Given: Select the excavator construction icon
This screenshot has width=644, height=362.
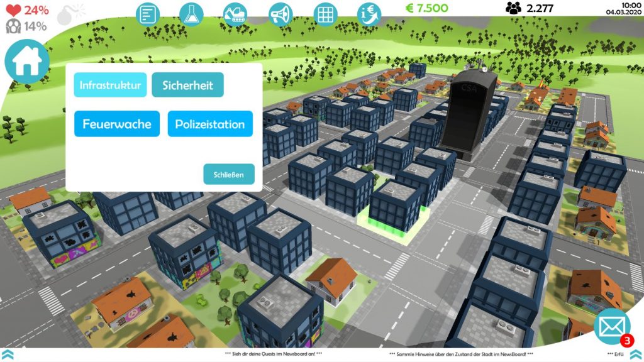Looking at the screenshot, I should click(236, 14).
